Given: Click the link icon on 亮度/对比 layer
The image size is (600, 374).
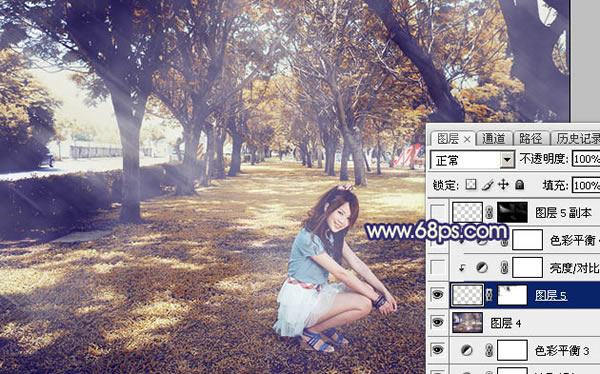Looking at the screenshot, I should (x=504, y=268).
